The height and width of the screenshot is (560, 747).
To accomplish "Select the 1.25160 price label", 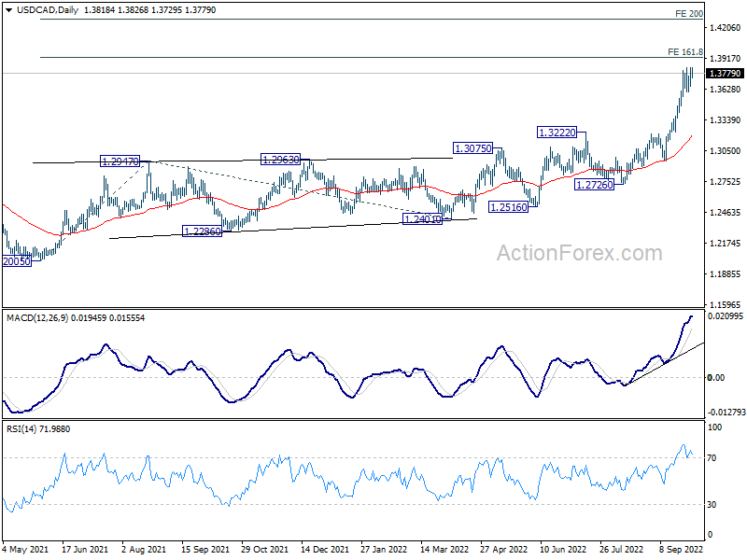I will coord(508,207).
